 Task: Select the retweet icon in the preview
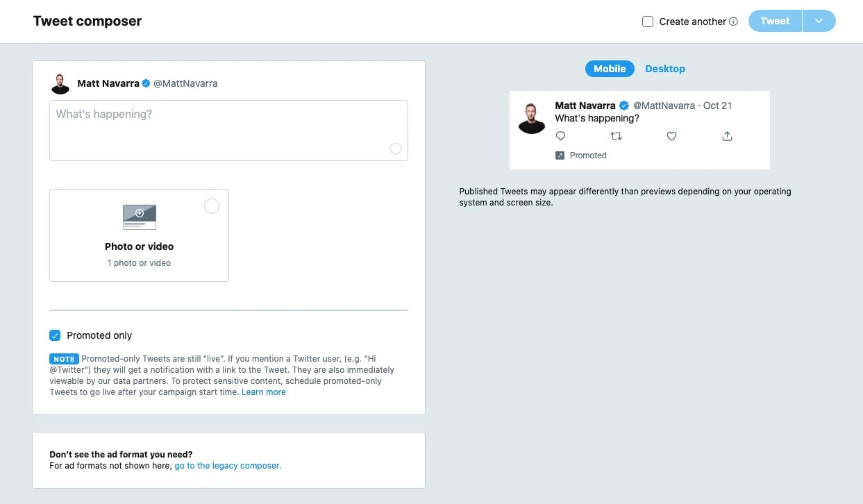(616, 136)
